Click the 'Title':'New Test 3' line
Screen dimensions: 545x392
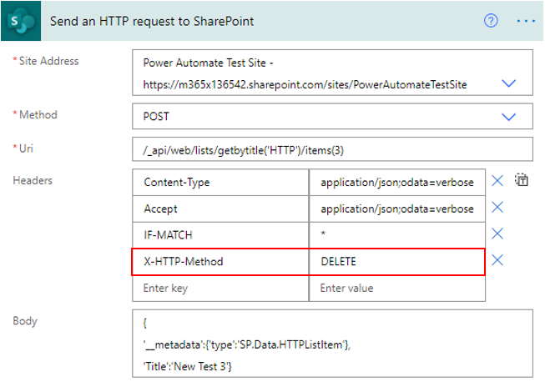187,366
